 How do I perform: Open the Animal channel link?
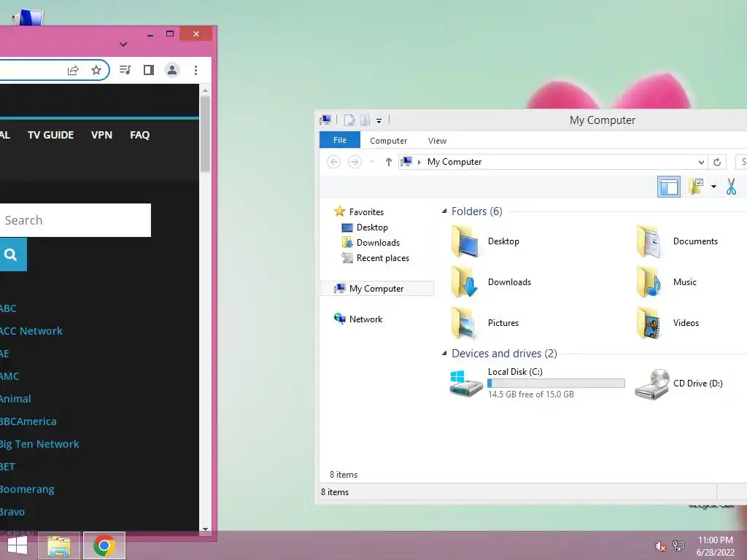[16, 399]
